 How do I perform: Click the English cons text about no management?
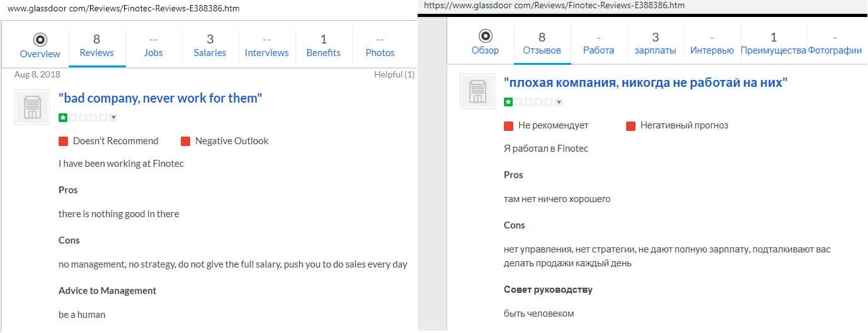[233, 264]
